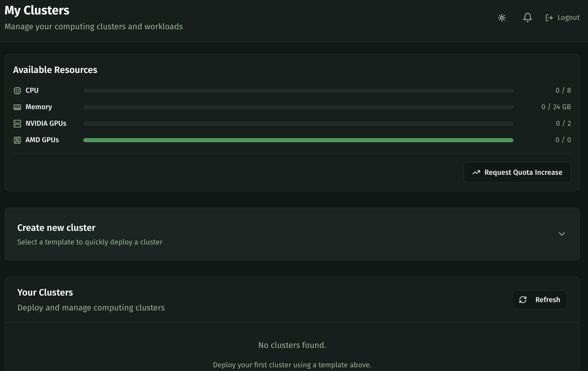Click the AMD GPUs green progress bar
Viewport: 588px width, 371px height.
298,140
